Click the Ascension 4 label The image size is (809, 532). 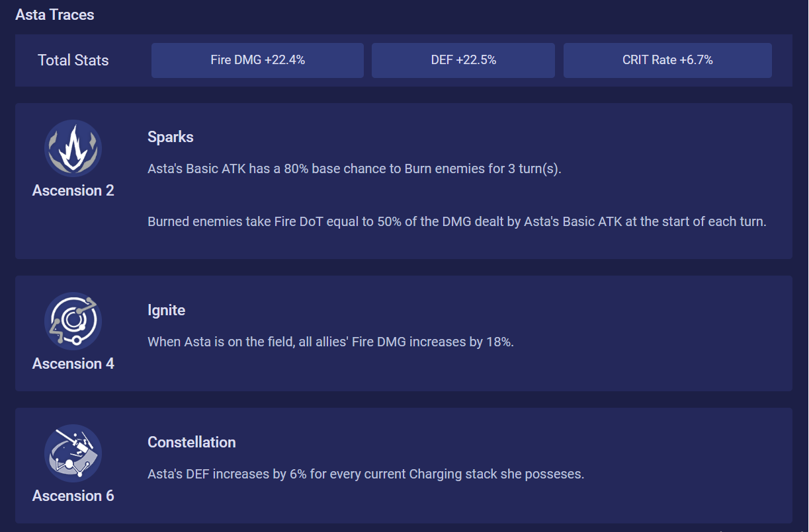pos(73,364)
